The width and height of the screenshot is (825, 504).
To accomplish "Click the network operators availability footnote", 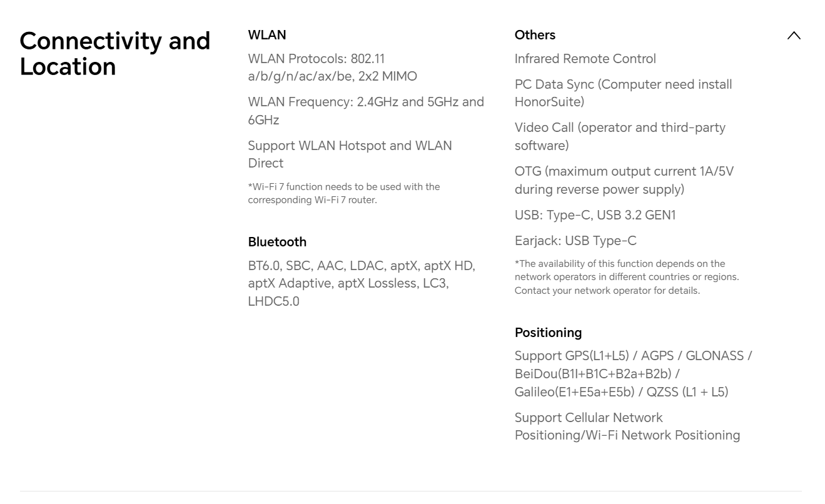I will (x=626, y=277).
